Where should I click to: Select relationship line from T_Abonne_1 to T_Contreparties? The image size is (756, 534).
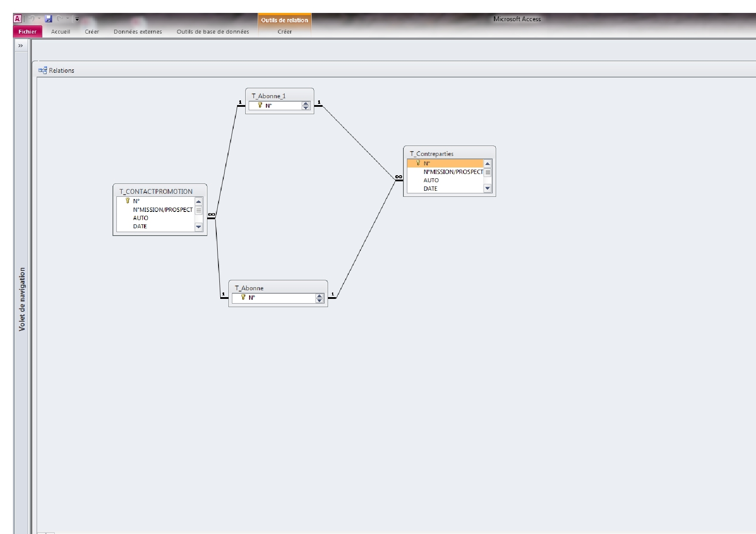point(359,143)
